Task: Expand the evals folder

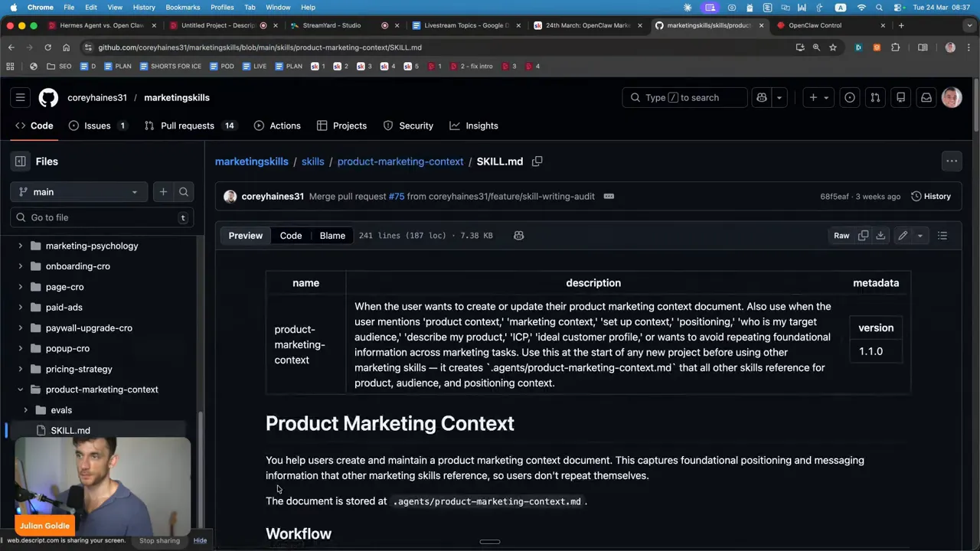Action: coord(26,410)
